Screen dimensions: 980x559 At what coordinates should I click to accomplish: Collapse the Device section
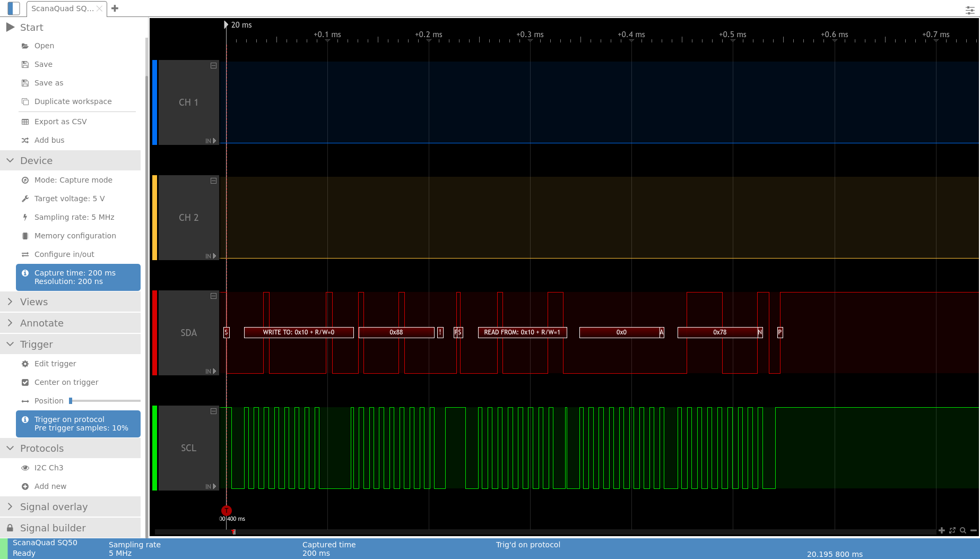(x=70, y=160)
